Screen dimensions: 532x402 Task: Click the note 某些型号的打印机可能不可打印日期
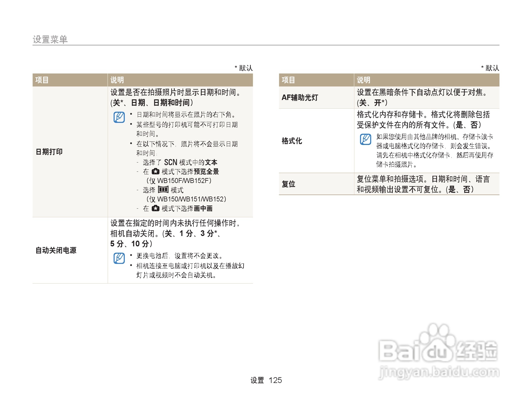click(187, 124)
